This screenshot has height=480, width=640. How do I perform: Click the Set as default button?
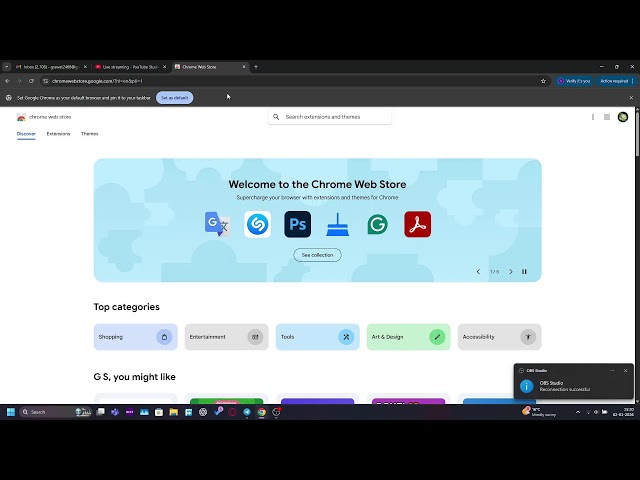tap(175, 98)
